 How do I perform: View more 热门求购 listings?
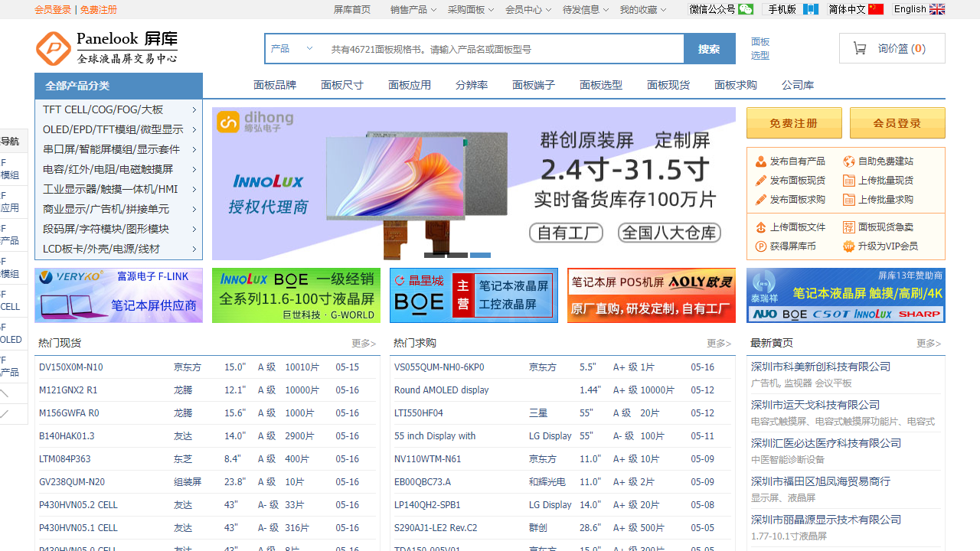pos(719,344)
